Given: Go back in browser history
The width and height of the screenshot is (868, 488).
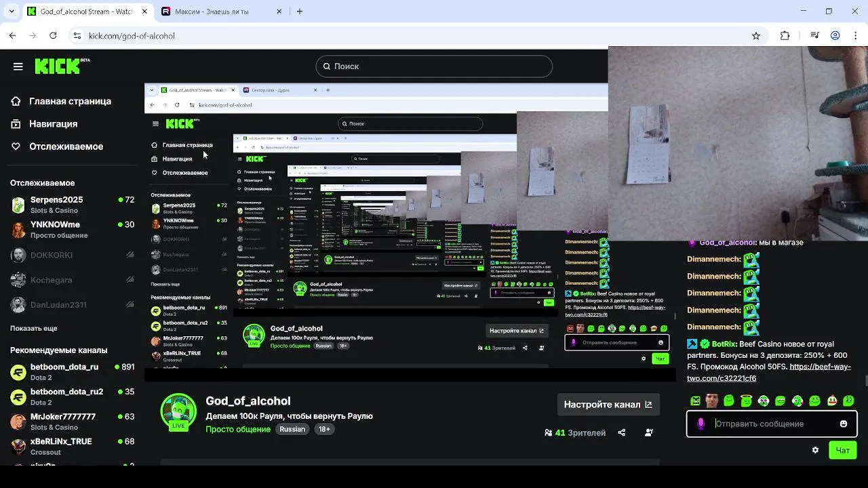Looking at the screenshot, I should coord(13,36).
